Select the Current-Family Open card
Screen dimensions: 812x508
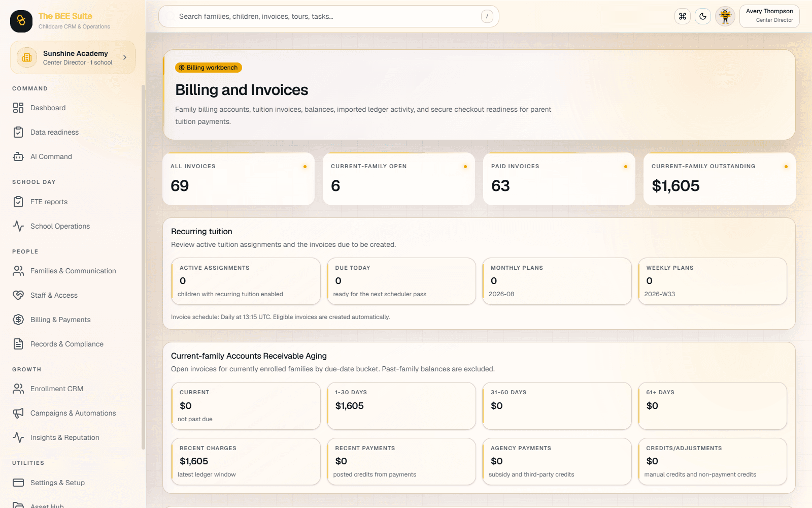coord(399,179)
